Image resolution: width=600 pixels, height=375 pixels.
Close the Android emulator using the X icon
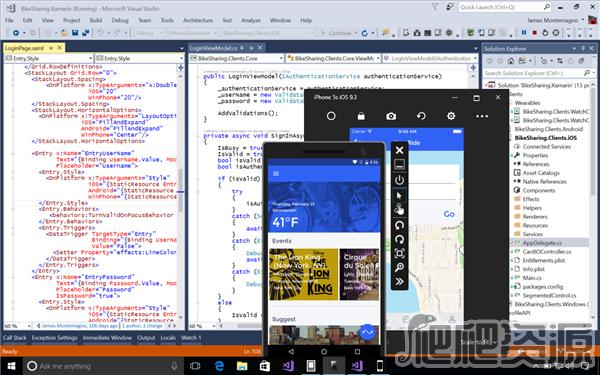pyautogui.click(x=399, y=150)
